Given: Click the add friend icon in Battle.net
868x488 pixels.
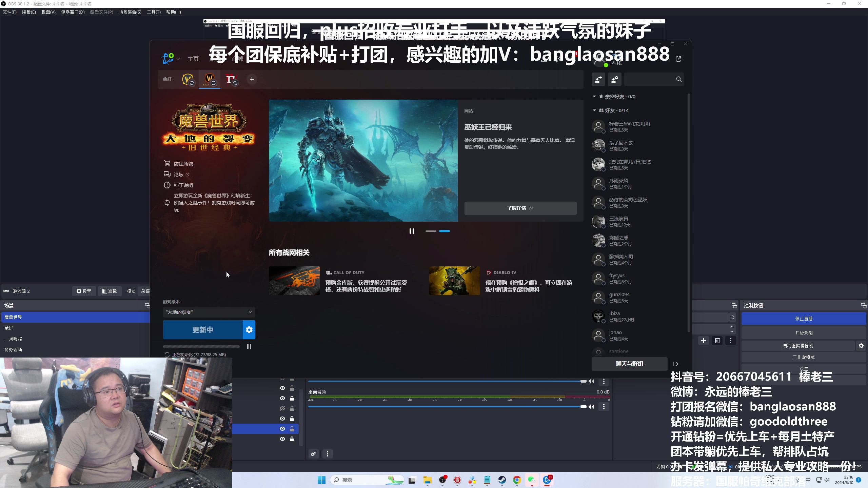Looking at the screenshot, I should (x=598, y=79).
